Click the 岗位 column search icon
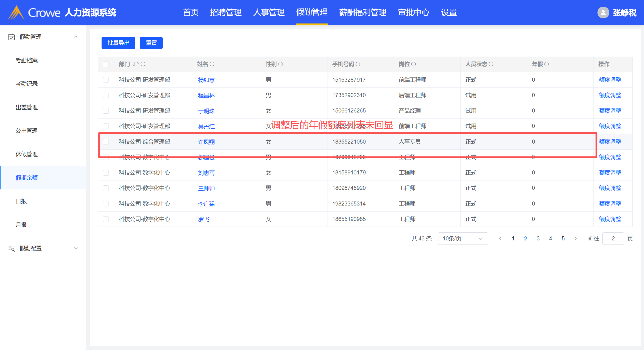The width and height of the screenshot is (644, 350). [x=414, y=64]
